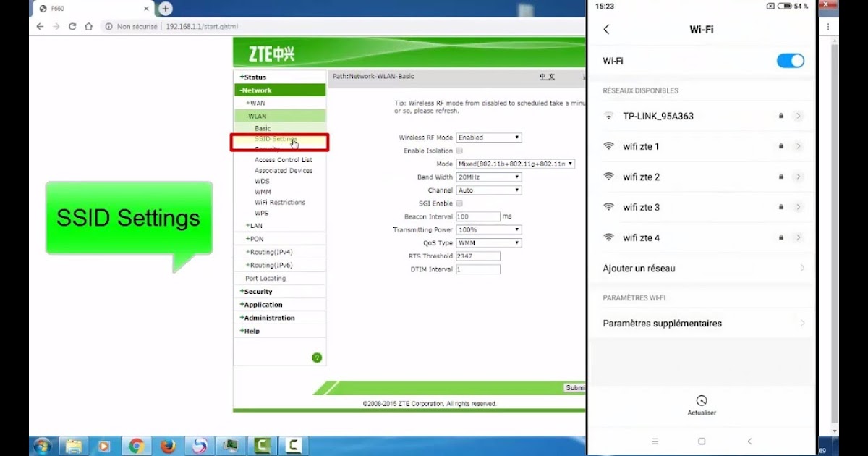Open the WMM page

[263, 192]
